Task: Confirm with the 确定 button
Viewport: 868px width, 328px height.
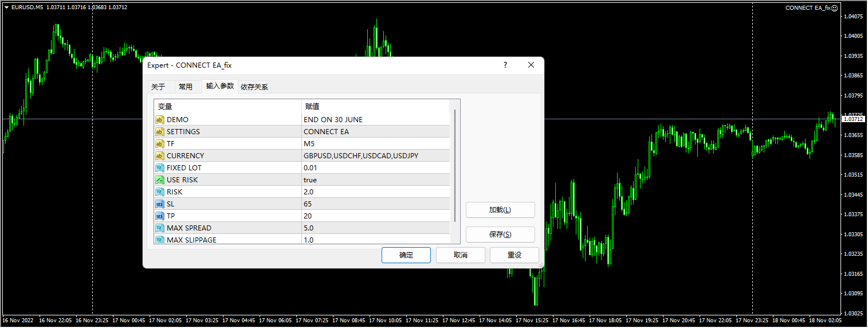Action: (406, 255)
